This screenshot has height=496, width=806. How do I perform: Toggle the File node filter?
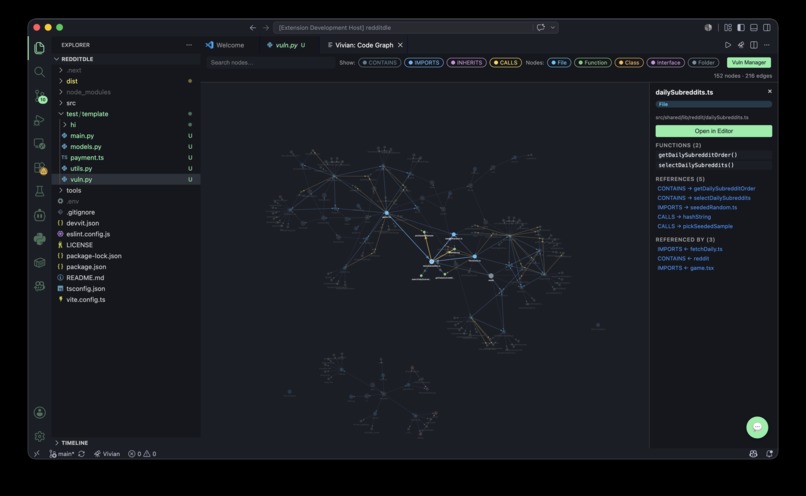coord(559,63)
